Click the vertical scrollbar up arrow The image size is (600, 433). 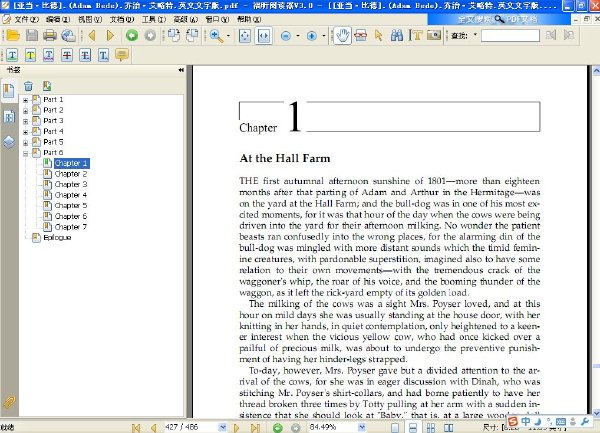[596, 71]
